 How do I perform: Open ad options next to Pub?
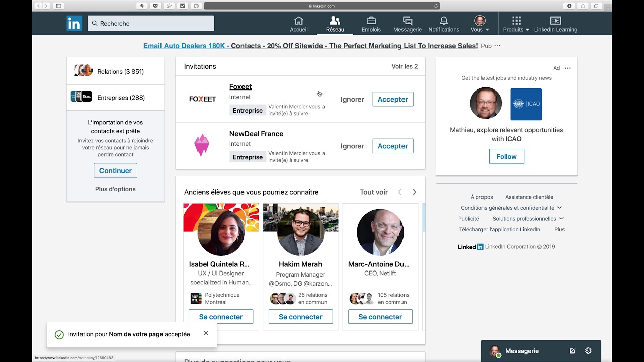497,46
